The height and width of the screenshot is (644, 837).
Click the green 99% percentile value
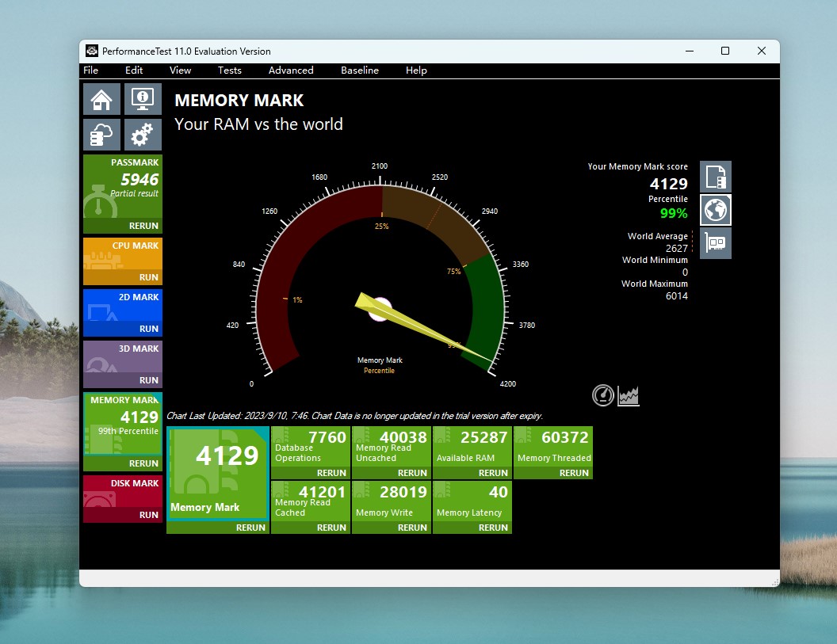674,213
